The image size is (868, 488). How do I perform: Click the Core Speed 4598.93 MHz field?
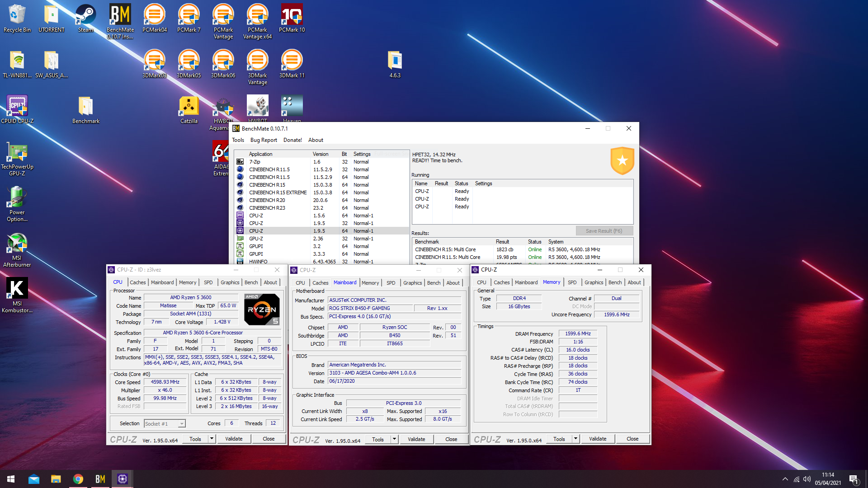pos(165,382)
